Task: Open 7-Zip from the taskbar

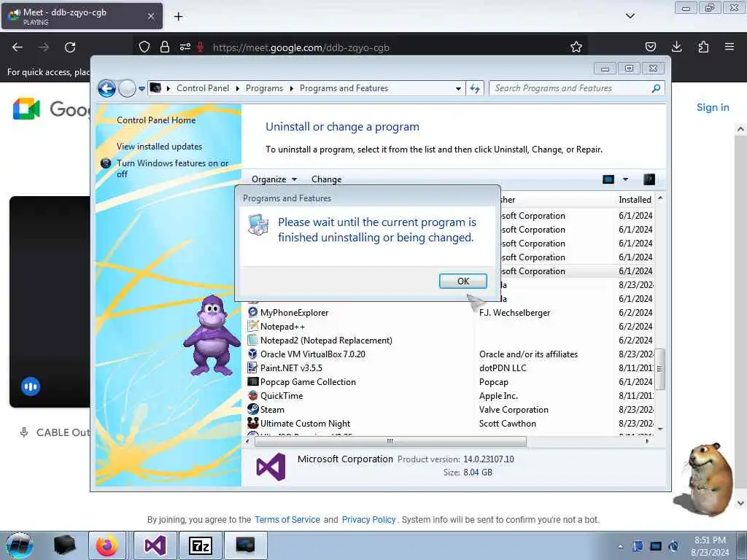Action: pos(200,545)
